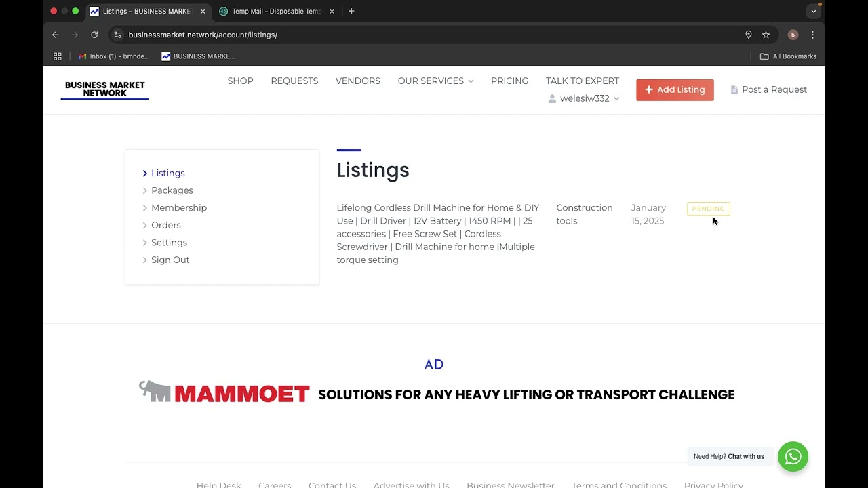This screenshot has height=488, width=868.
Task: Click Sign Out in sidebar
Action: 170,260
